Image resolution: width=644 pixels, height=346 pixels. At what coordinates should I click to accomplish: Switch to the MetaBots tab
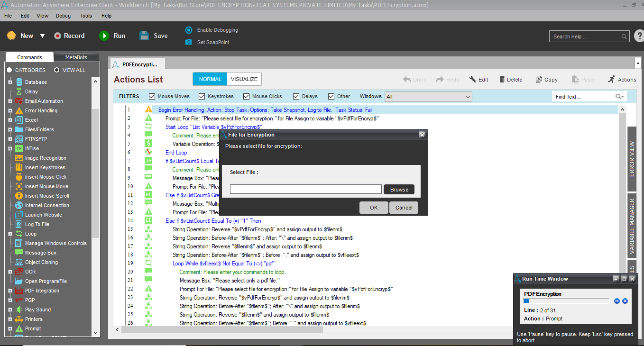coord(76,57)
